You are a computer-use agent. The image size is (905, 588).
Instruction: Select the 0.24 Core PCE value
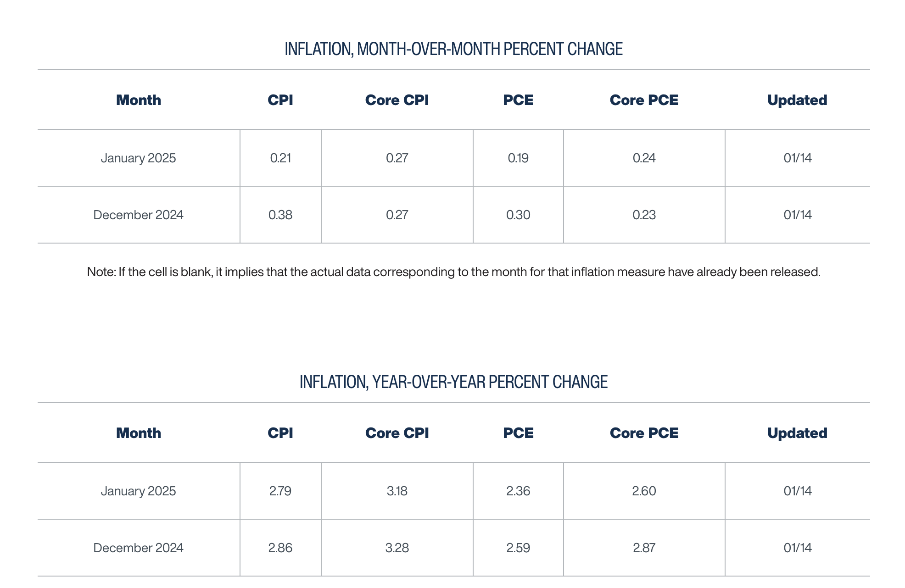pos(644,158)
